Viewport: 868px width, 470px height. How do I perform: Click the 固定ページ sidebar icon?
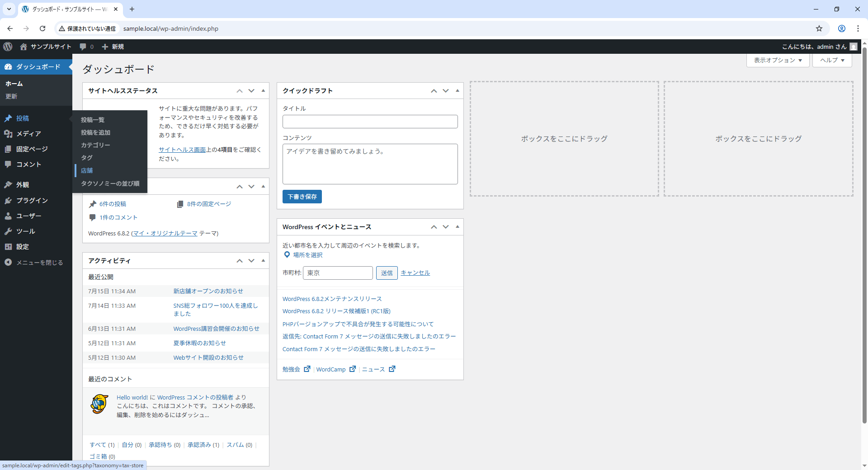point(8,149)
